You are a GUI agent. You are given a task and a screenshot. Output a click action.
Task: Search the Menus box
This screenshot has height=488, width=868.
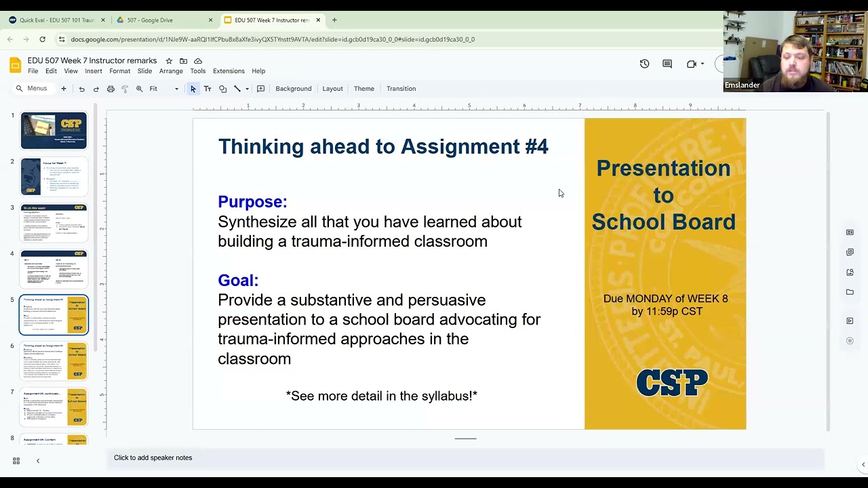(33, 89)
